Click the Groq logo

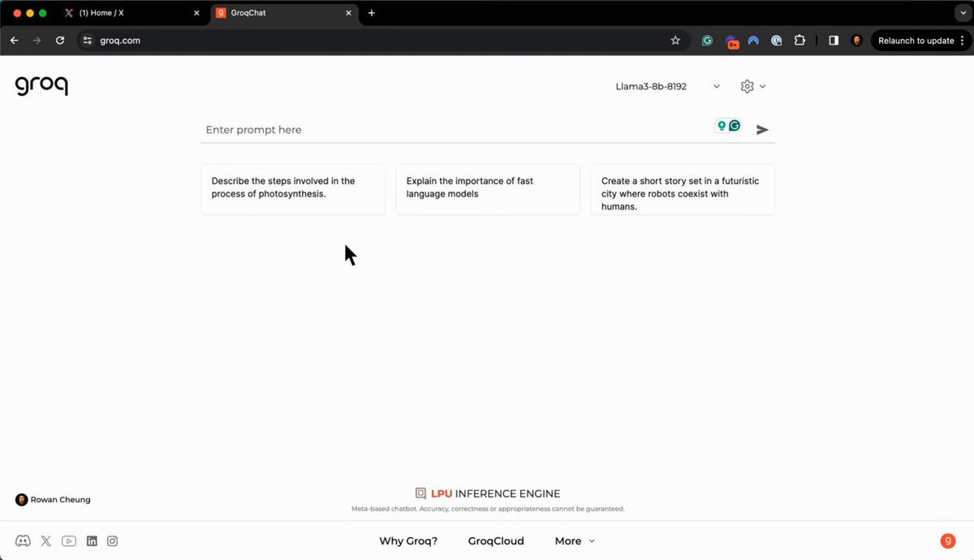pyautogui.click(x=41, y=85)
